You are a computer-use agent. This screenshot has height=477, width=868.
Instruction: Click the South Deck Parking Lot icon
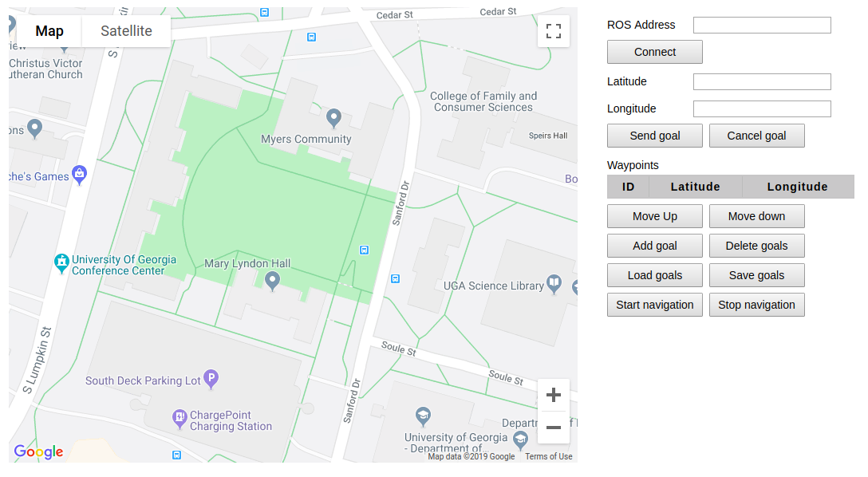pos(211,379)
